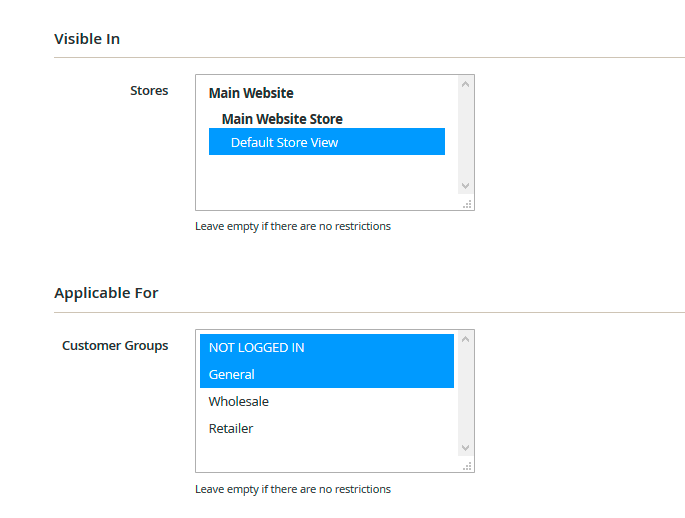Click the Customer Groups scroll-up arrow
The height and width of the screenshot is (518, 685).
pos(465,340)
